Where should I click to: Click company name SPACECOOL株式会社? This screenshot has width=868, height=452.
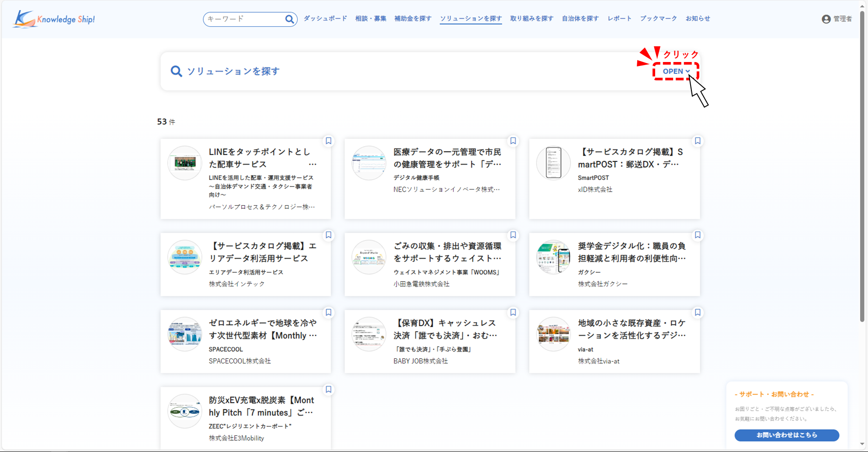pyautogui.click(x=240, y=361)
